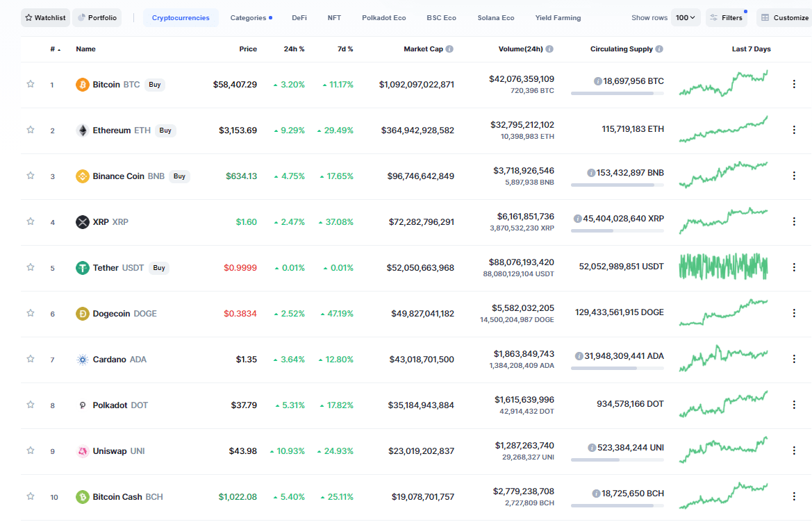Sort table by the Price column header

click(248, 49)
